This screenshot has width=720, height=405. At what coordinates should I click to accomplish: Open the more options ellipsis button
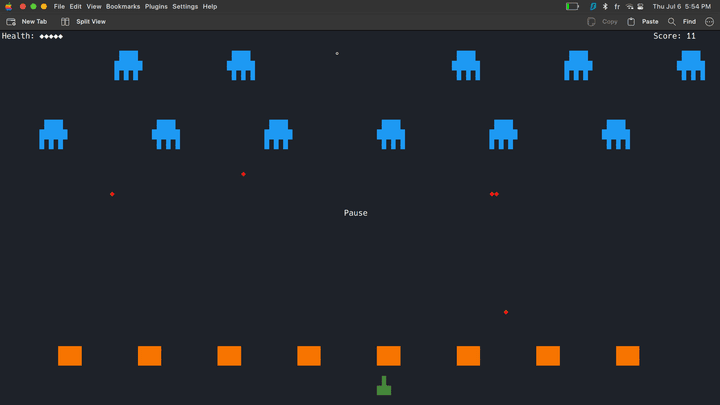(709, 22)
